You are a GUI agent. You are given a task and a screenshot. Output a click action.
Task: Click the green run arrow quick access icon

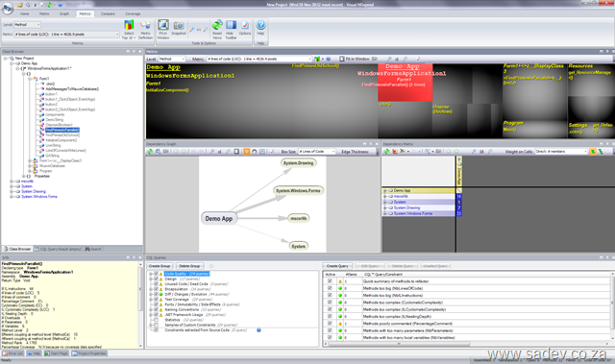pos(36,5)
